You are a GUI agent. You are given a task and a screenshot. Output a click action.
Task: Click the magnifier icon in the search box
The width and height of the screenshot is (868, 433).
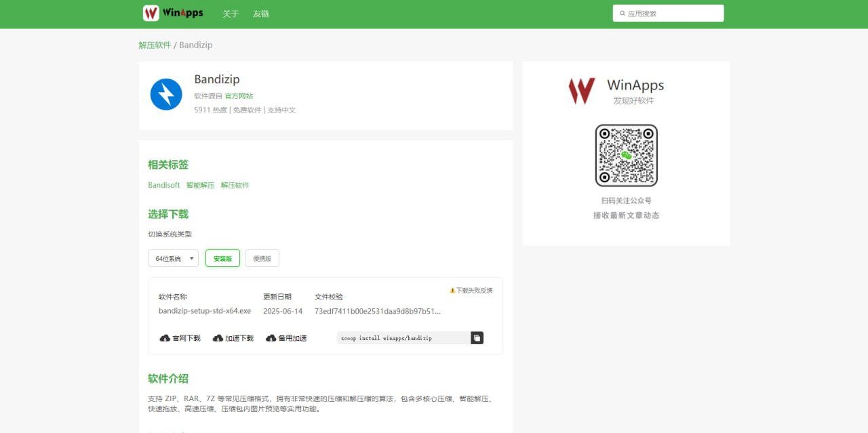point(622,12)
